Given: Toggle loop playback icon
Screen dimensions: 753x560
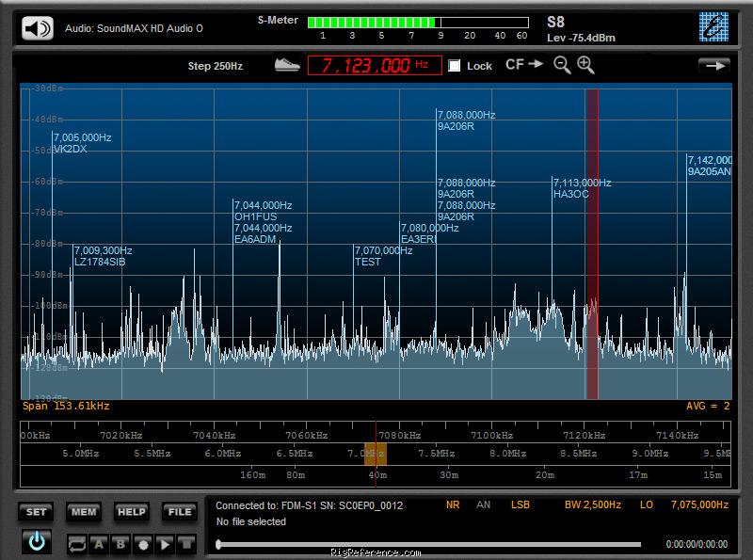Looking at the screenshot, I should pos(77,544).
